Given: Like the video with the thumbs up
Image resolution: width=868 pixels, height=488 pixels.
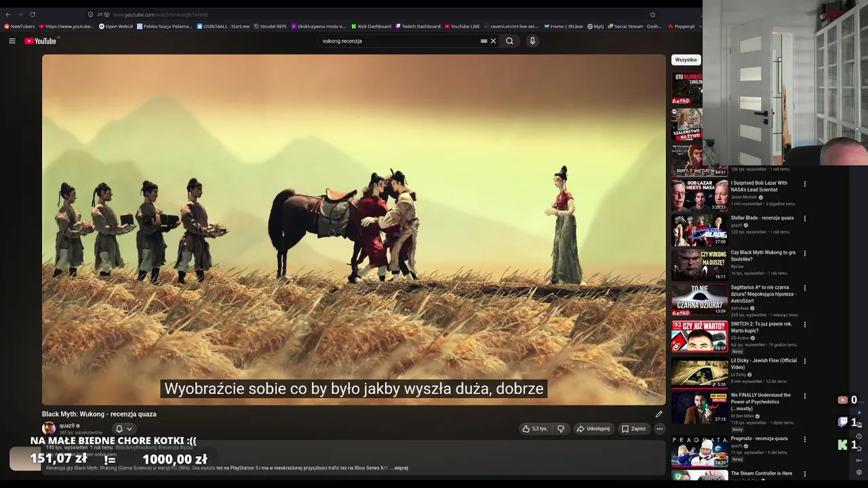Looking at the screenshot, I should click(535, 428).
